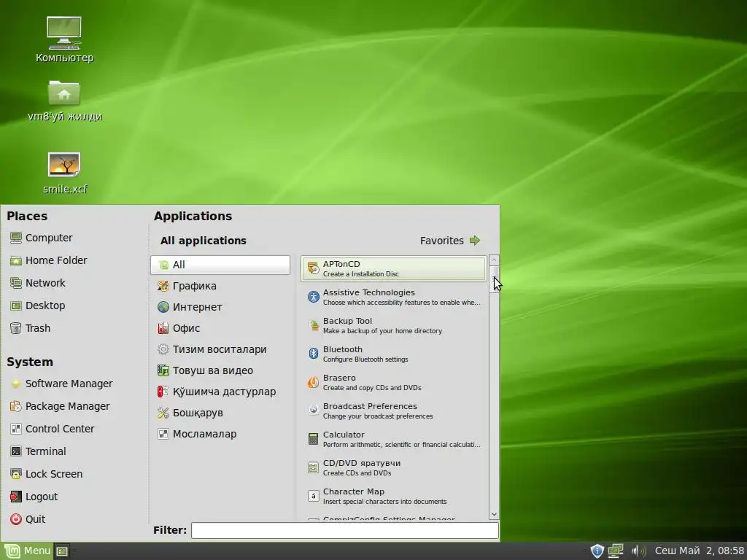This screenshot has height=560, width=747.
Task: Open Assistive Technologies
Action: pyautogui.click(x=393, y=297)
